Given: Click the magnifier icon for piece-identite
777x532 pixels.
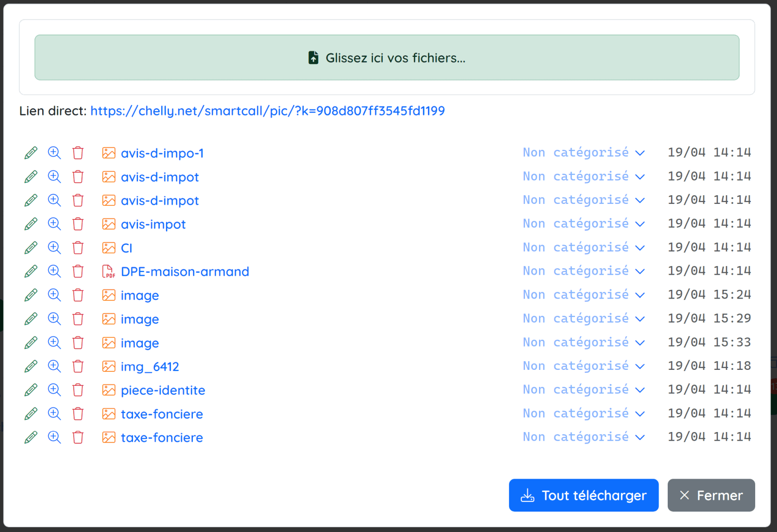Looking at the screenshot, I should coord(54,390).
